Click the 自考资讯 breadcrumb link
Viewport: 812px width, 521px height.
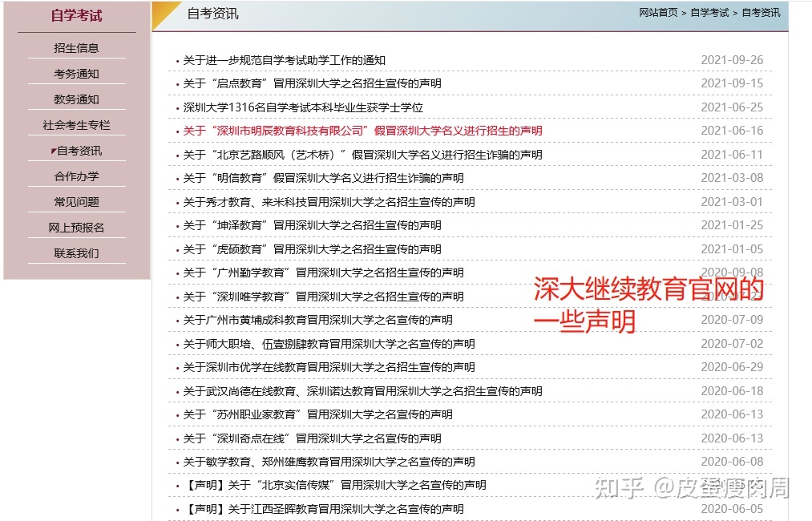(x=761, y=13)
